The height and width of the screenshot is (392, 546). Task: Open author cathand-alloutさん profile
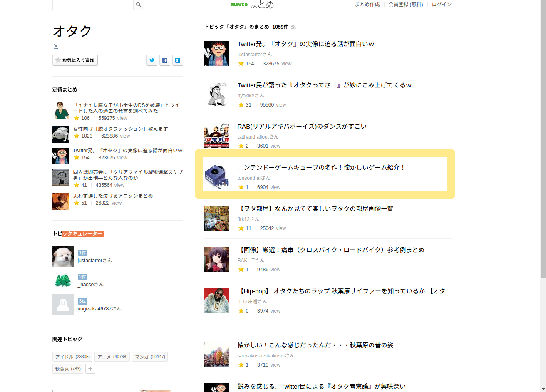[x=258, y=137]
